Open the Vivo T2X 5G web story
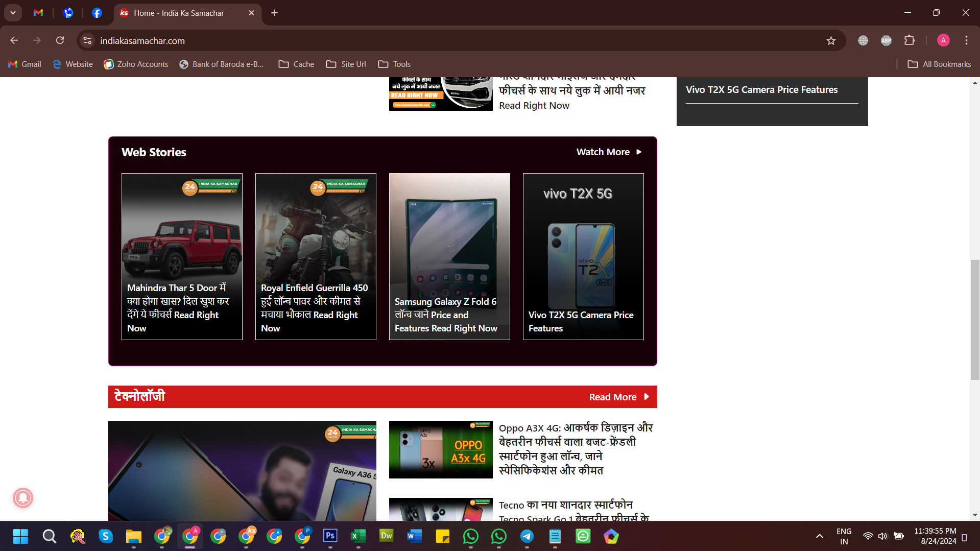This screenshot has width=980, height=551. (x=583, y=256)
